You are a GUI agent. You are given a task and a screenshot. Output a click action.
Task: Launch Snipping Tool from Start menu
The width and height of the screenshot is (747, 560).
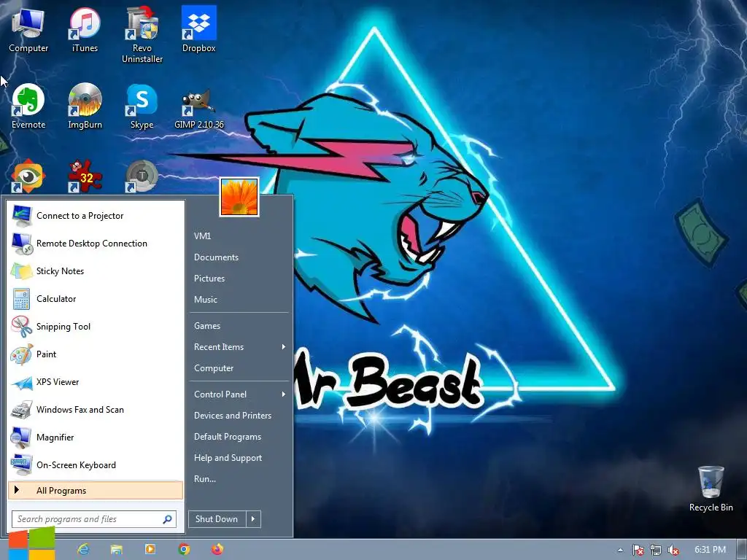point(96,326)
